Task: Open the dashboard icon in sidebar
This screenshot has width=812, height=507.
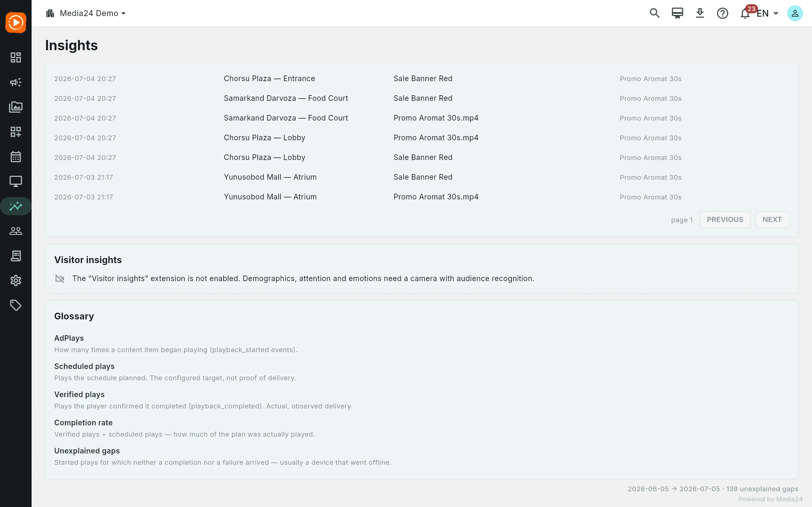Action: click(x=16, y=57)
